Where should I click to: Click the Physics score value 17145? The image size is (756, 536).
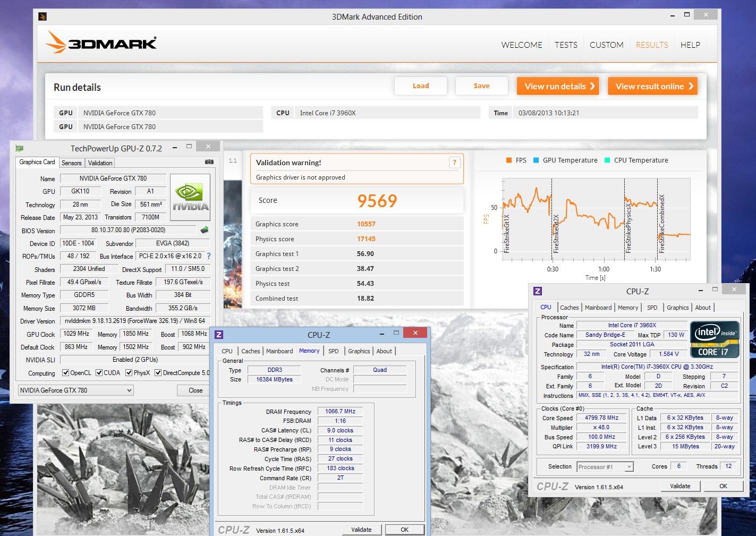[x=366, y=239]
